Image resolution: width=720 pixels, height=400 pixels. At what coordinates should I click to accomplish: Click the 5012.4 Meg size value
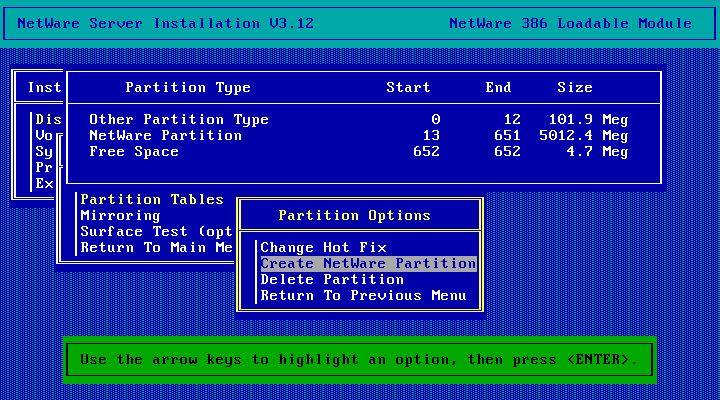[584, 135]
